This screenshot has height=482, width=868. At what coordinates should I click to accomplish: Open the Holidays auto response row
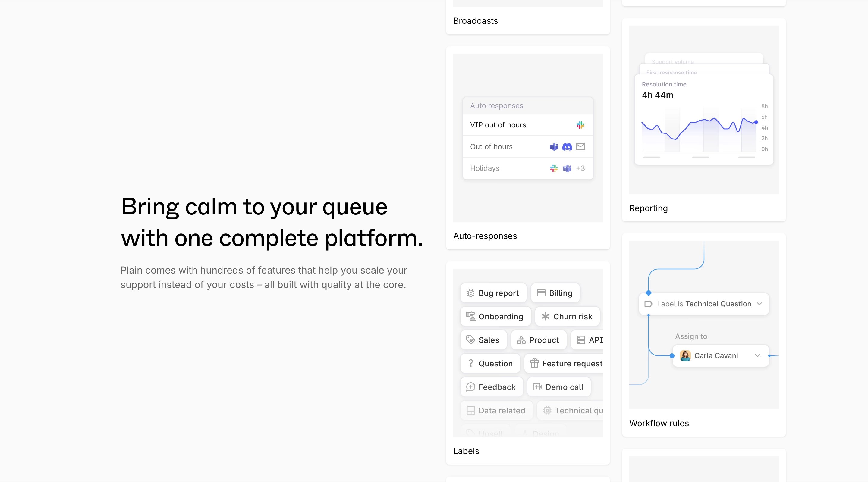[528, 168]
